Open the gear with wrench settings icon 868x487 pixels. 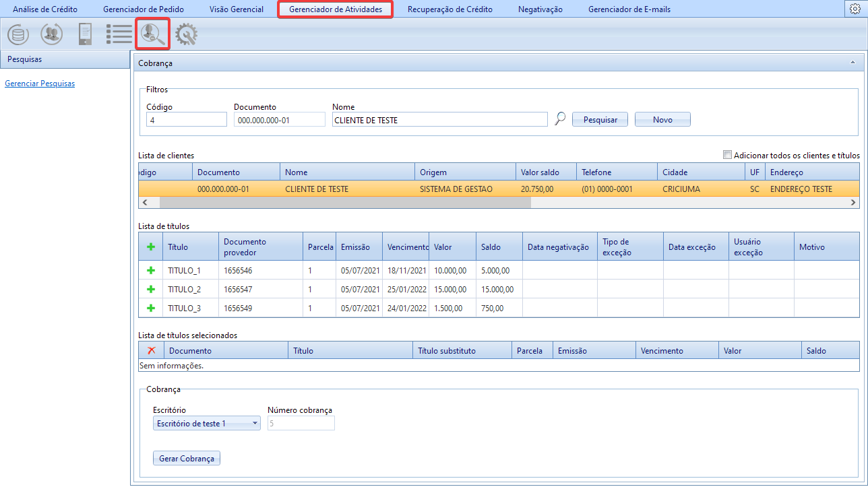click(186, 34)
